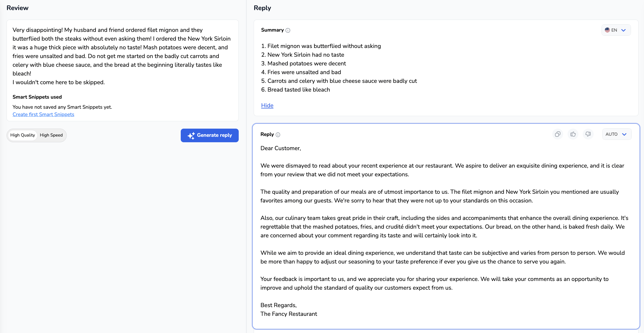Open Create first Smart Snippets link

pyautogui.click(x=43, y=114)
